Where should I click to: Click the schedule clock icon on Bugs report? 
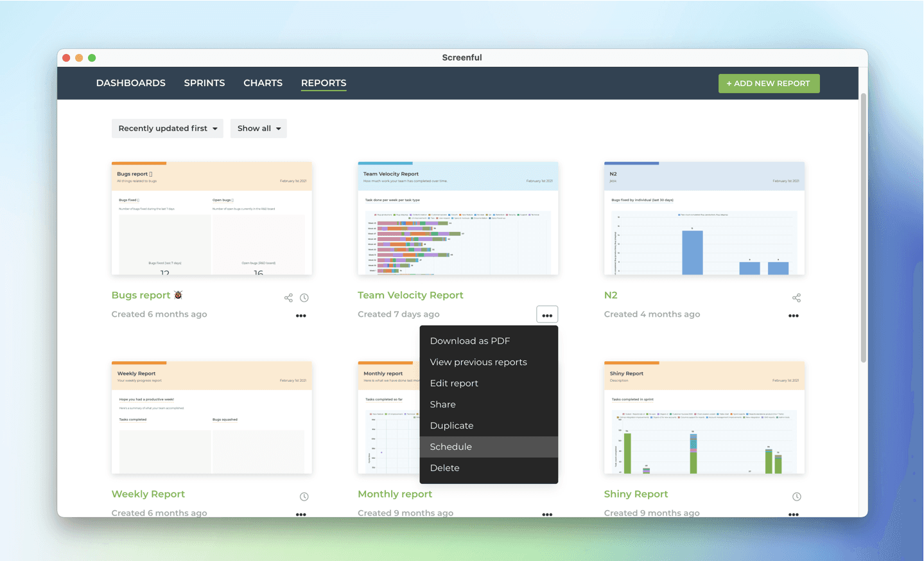tap(304, 298)
